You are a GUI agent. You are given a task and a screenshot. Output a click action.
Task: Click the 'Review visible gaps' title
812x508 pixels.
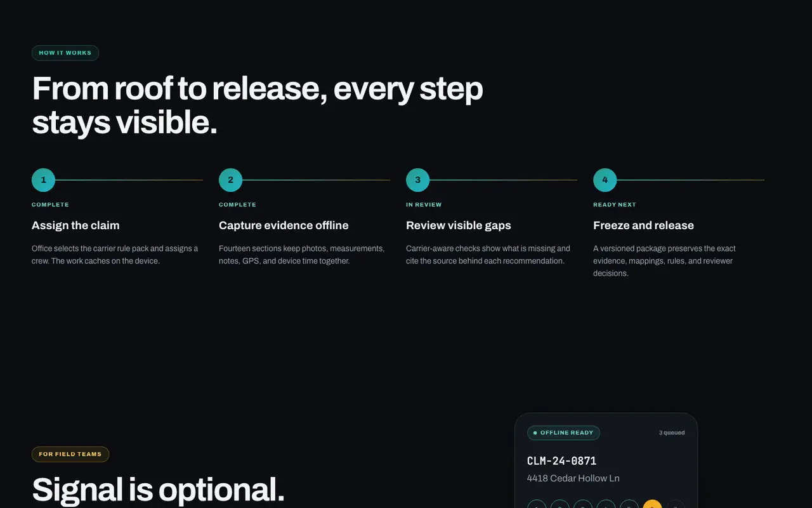[459, 225]
